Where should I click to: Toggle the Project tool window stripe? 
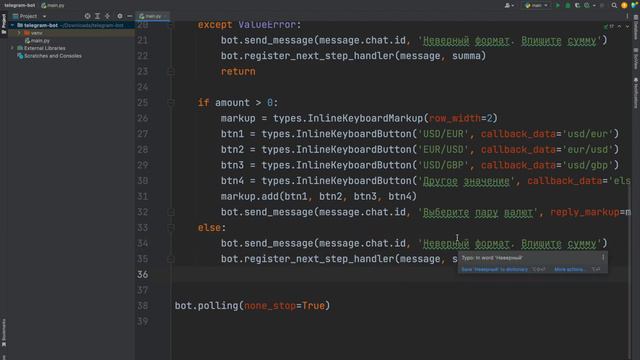(x=4, y=24)
